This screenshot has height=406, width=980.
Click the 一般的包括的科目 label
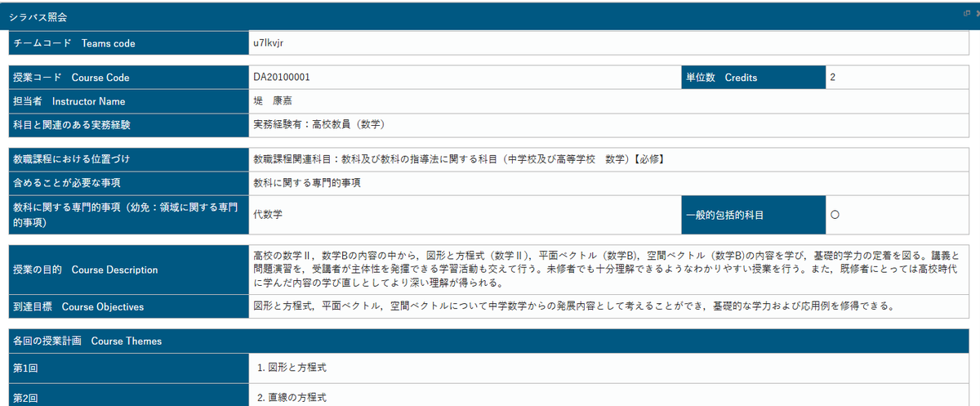724,216
